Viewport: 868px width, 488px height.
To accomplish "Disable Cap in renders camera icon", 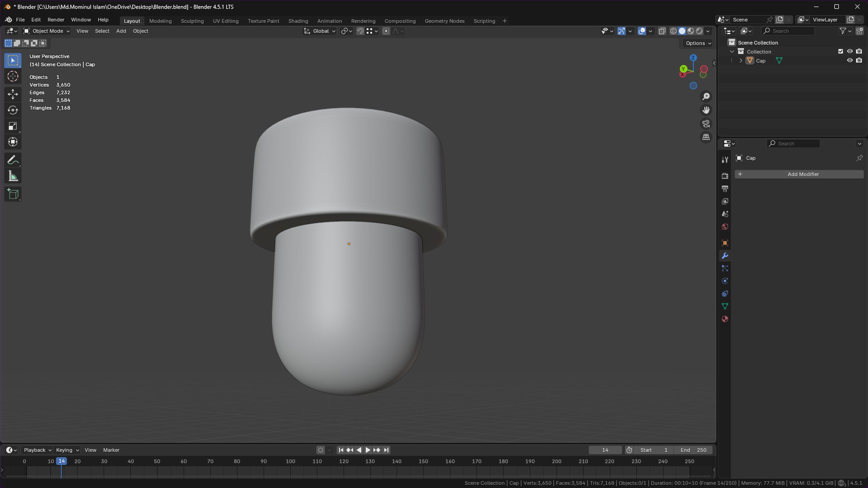I will click(x=859, y=61).
